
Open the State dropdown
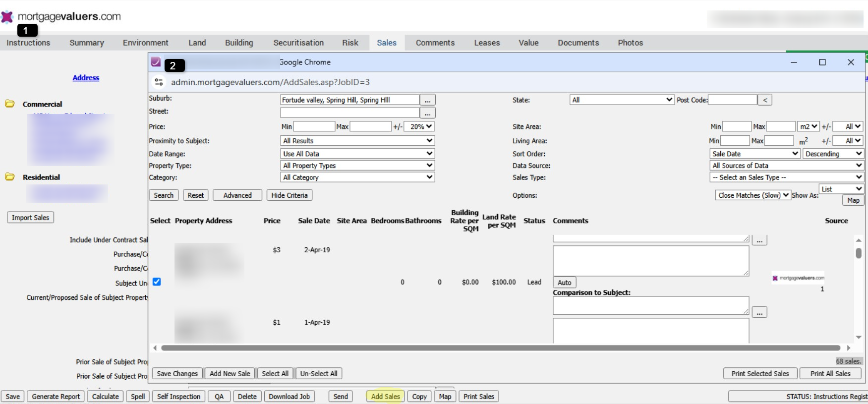(622, 100)
